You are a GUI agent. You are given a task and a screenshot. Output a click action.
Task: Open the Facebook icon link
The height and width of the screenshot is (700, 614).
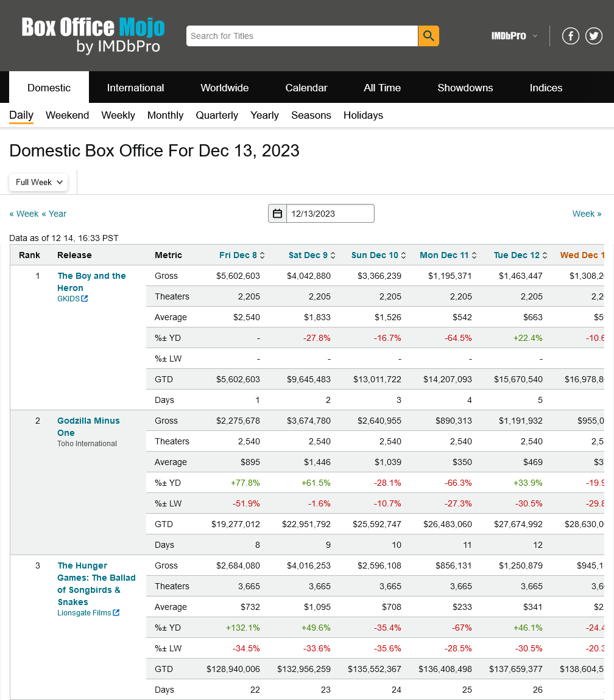pyautogui.click(x=571, y=36)
